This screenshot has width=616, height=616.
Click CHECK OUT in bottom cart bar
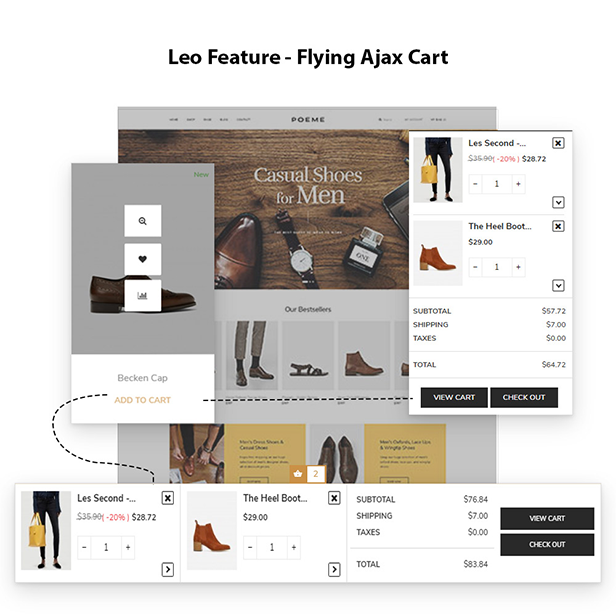coord(547,544)
